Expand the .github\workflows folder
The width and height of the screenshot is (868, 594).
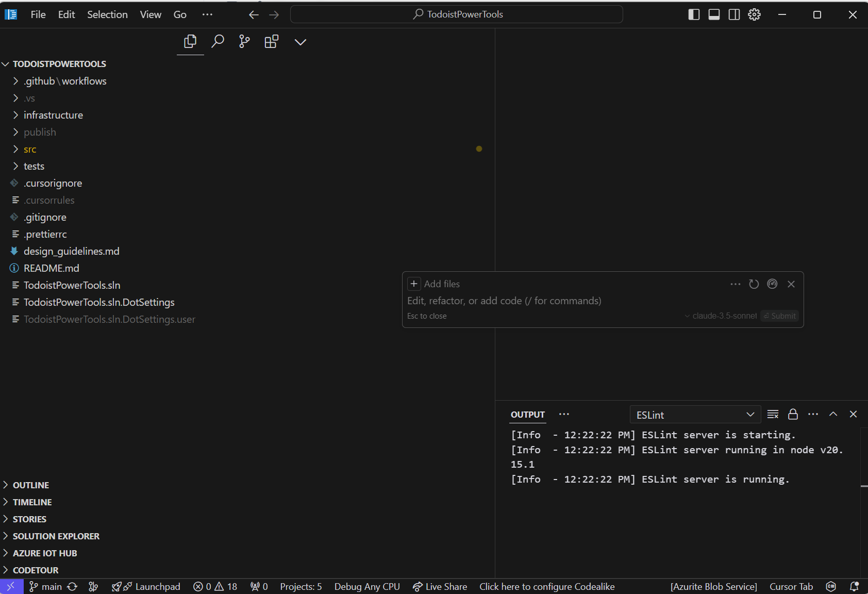247,81
